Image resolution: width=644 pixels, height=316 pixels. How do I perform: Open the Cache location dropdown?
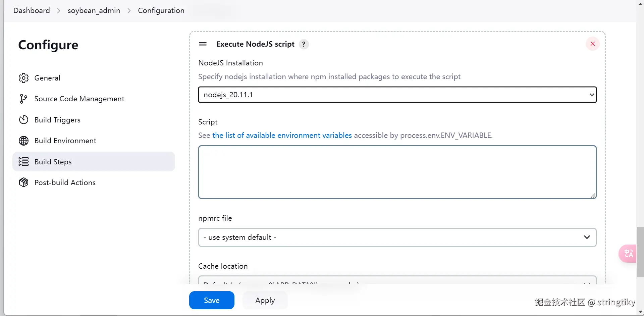[397, 281]
